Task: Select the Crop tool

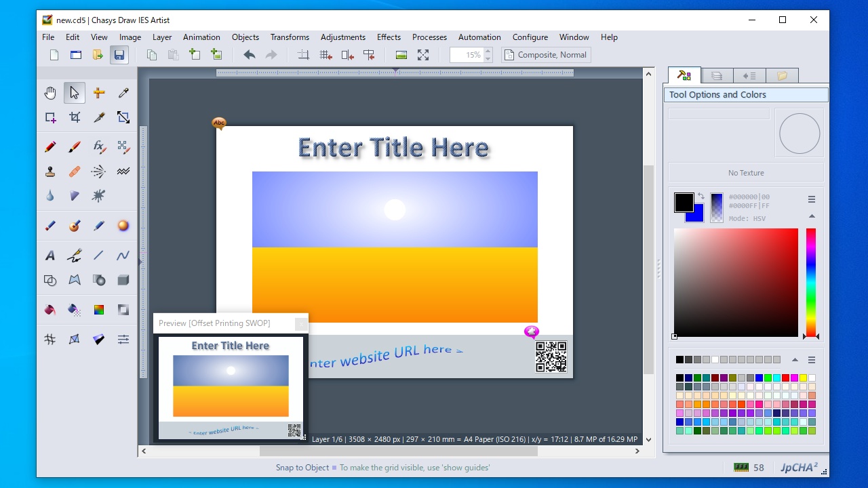Action: [x=75, y=117]
